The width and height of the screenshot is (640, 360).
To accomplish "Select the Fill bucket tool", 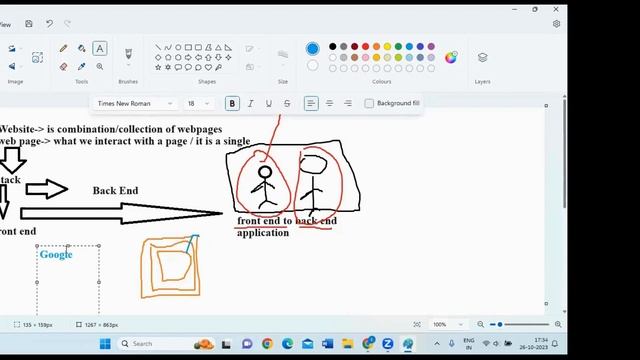I will click(82, 49).
